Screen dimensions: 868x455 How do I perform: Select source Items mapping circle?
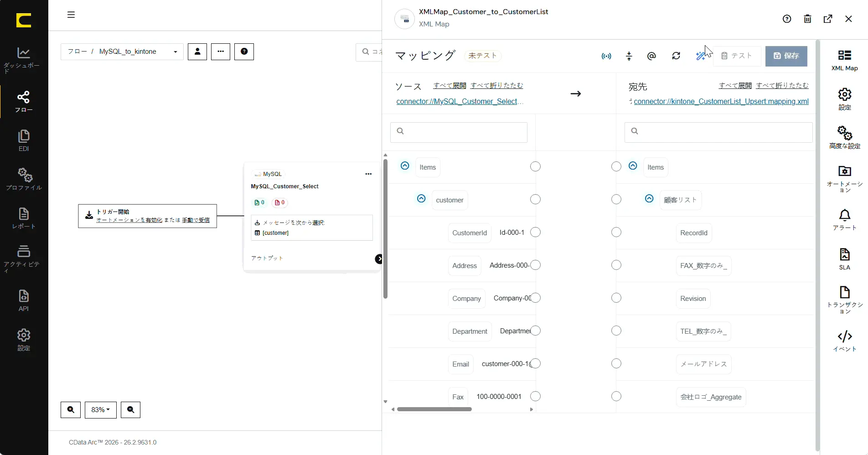(x=536, y=166)
